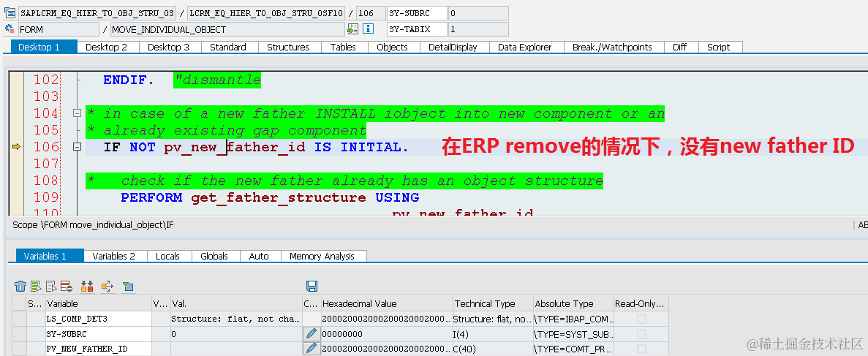Click the green list icon in variables toolbar
This screenshot has width=868, height=356.
pyautogui.click(x=36, y=287)
